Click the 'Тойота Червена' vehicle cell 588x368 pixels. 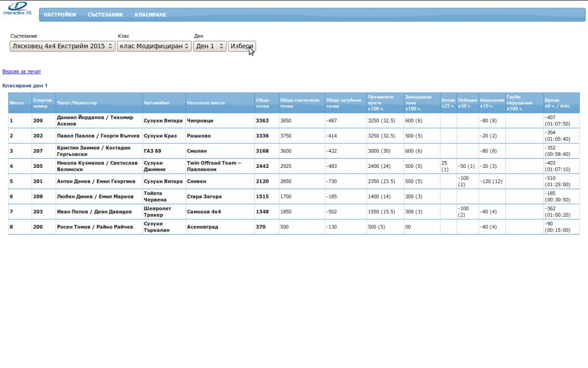click(x=164, y=197)
